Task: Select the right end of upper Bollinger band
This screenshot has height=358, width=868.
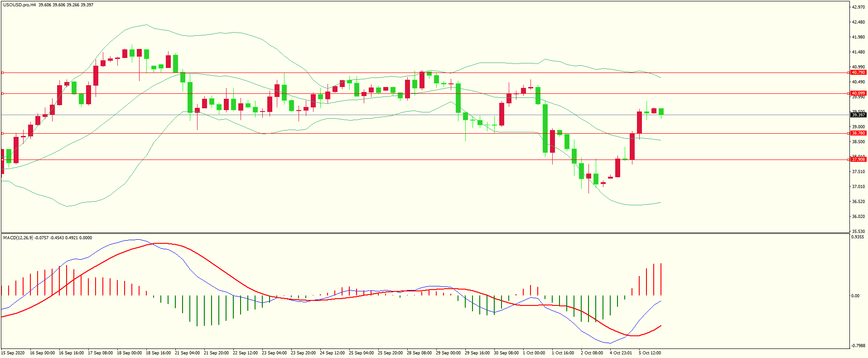Action: pos(661,78)
